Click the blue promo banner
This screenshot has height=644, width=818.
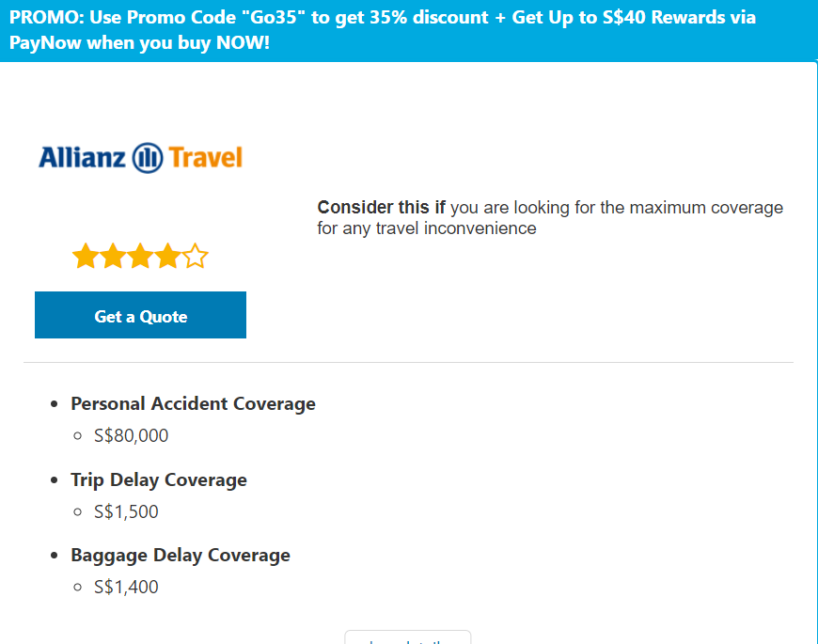(408, 31)
